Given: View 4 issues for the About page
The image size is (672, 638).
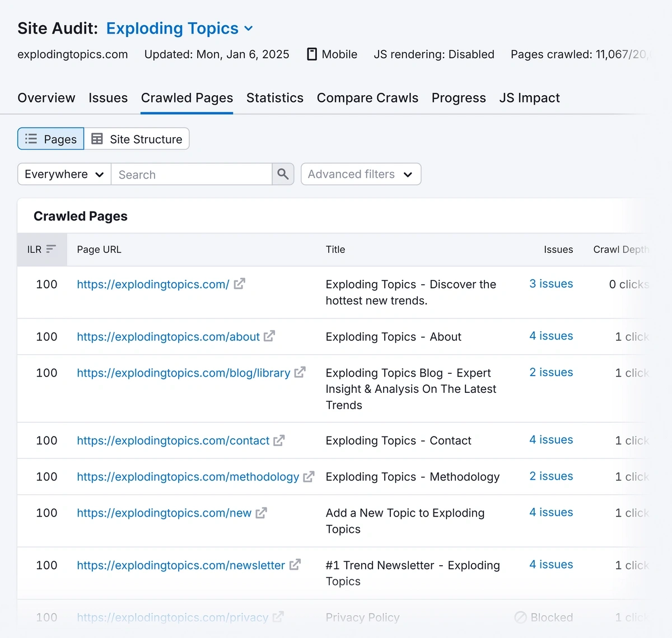Looking at the screenshot, I should click(551, 336).
